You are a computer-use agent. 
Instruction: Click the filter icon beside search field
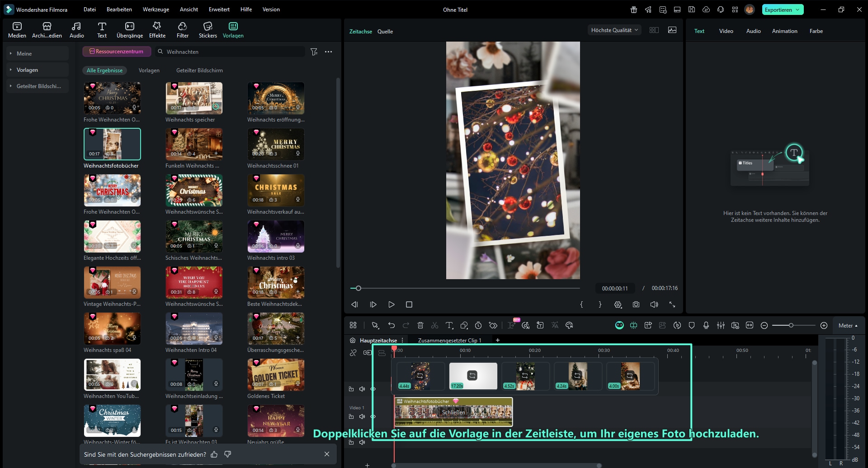pos(314,52)
